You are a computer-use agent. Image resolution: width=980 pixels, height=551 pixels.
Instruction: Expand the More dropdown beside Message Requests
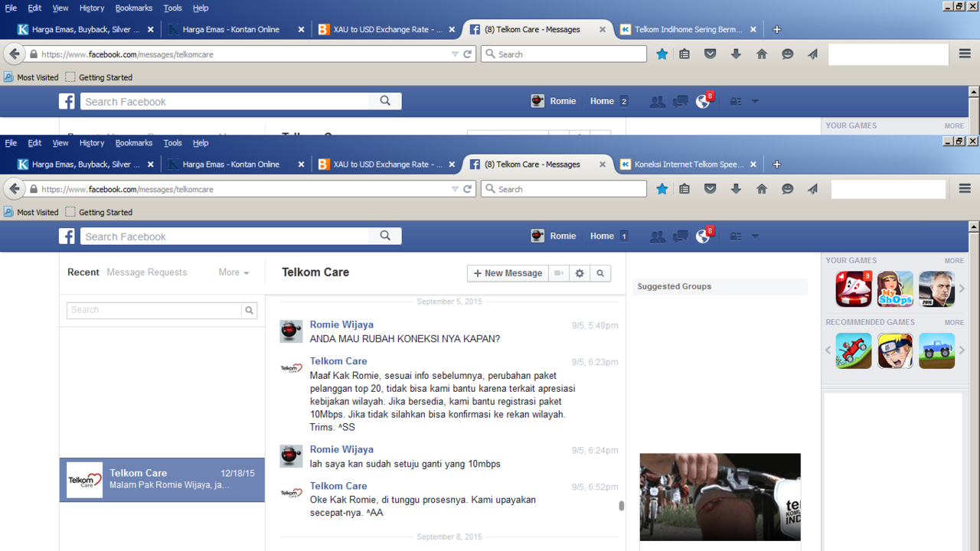(x=234, y=272)
